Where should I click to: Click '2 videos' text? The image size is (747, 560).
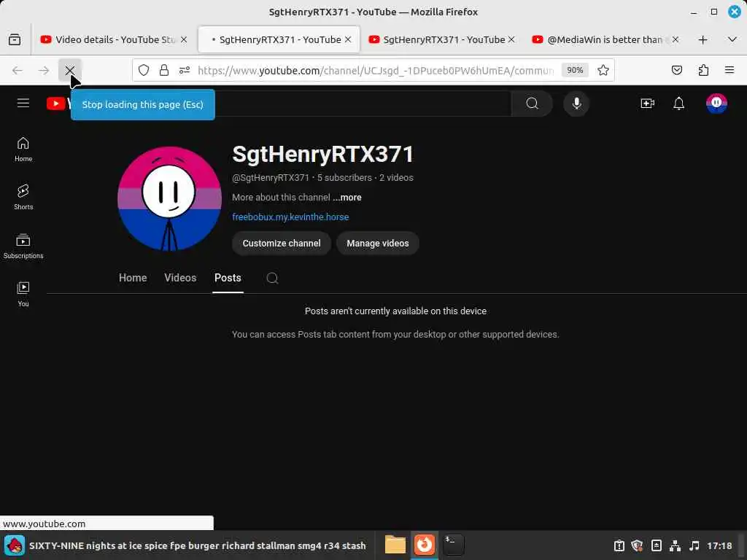[x=396, y=178]
